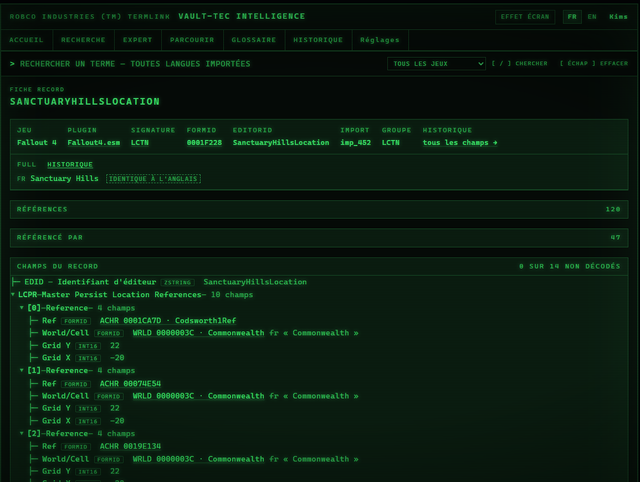This screenshot has width=640, height=482.
Task: Open the GLOSSAIRE tab
Action: tap(254, 40)
